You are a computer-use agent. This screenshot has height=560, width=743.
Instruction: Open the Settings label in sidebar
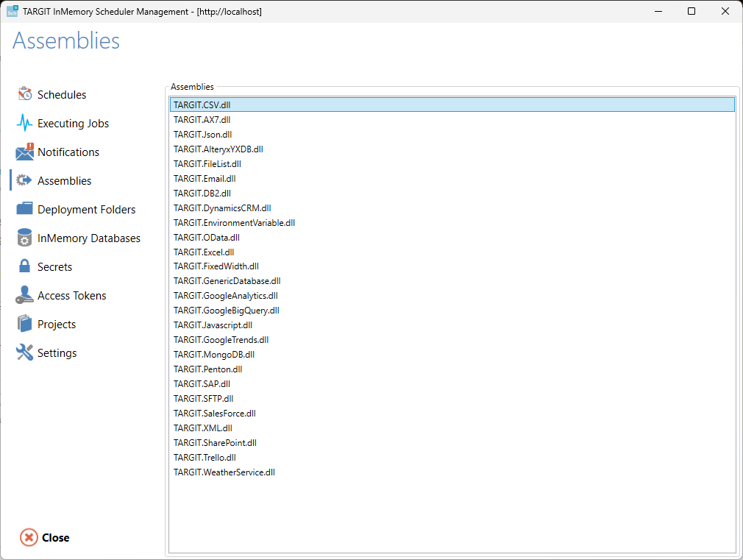(57, 353)
